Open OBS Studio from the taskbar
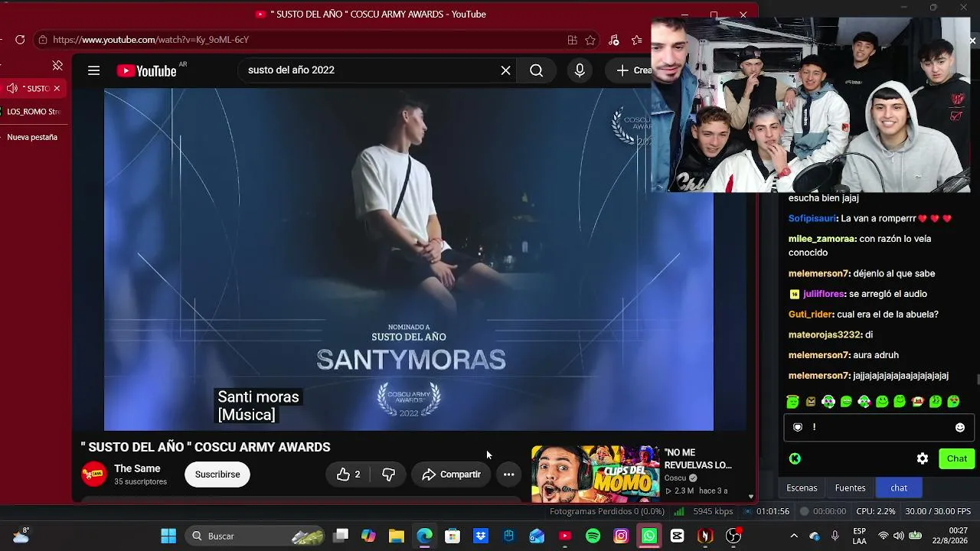 tap(733, 536)
